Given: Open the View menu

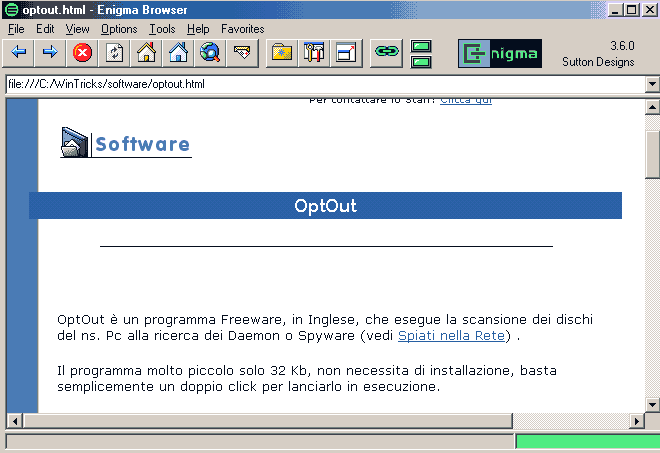Looking at the screenshot, I should (77, 29).
